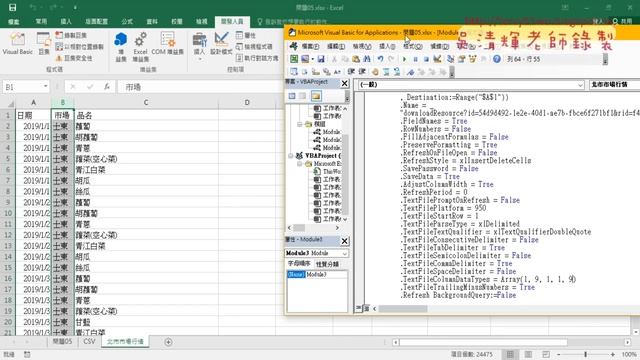Switch to the 公式 formulas ribbon tab
640x360 pixels.
(x=127, y=21)
